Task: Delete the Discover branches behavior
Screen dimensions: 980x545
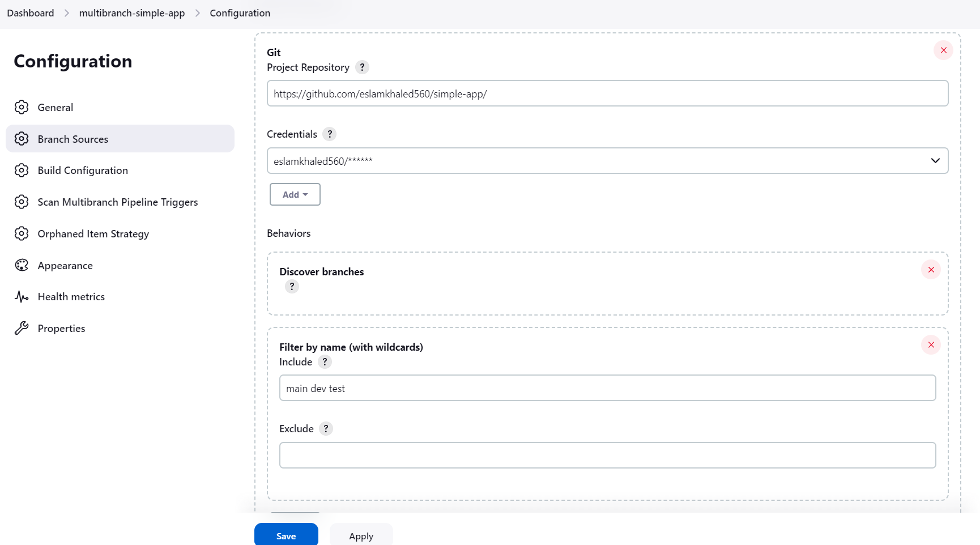Action: click(x=931, y=270)
